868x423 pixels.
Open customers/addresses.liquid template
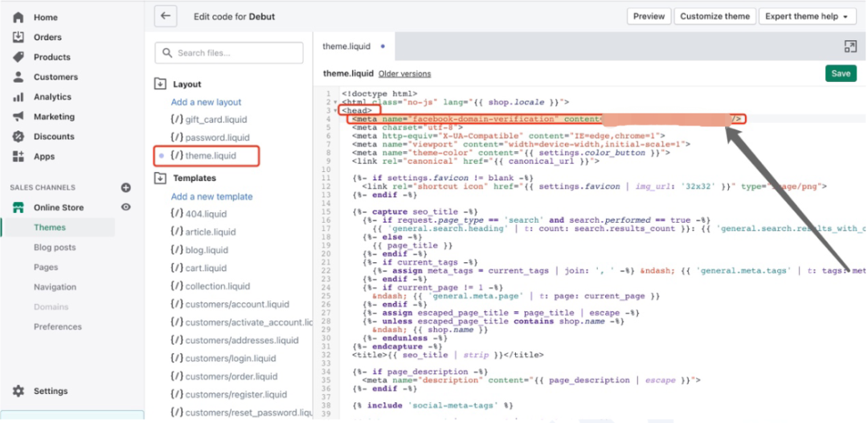pyautogui.click(x=234, y=340)
